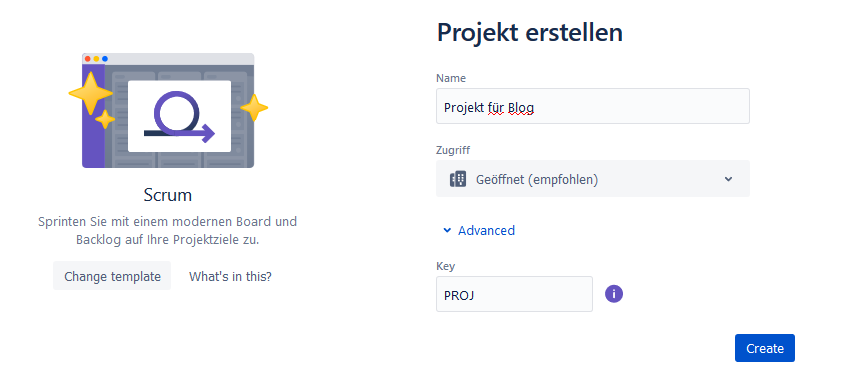Open the Geöffnet (empfohlen) access dropdown

coord(593,178)
